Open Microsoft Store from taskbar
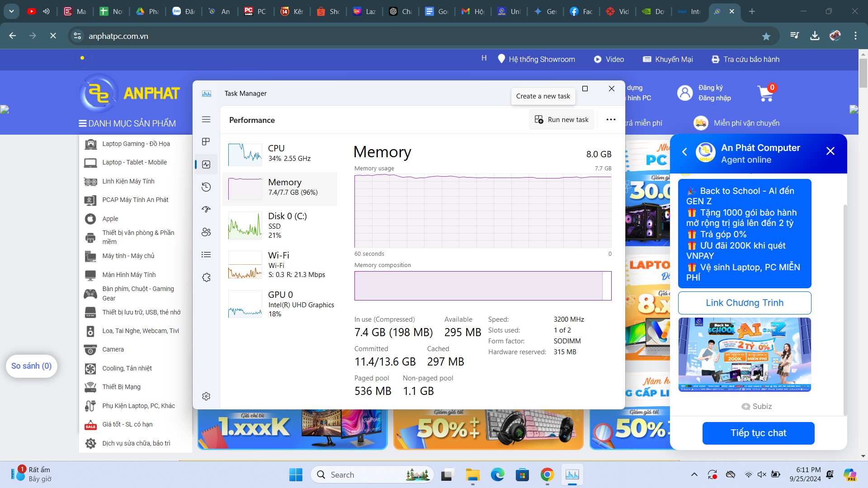 (x=522, y=475)
